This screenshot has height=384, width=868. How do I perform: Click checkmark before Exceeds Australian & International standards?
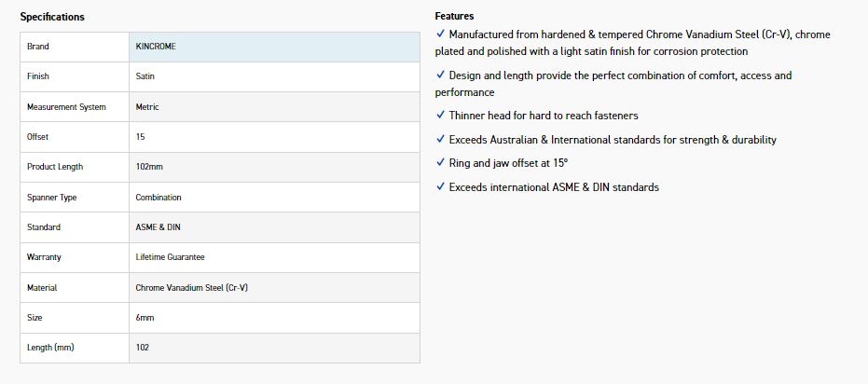(440, 140)
